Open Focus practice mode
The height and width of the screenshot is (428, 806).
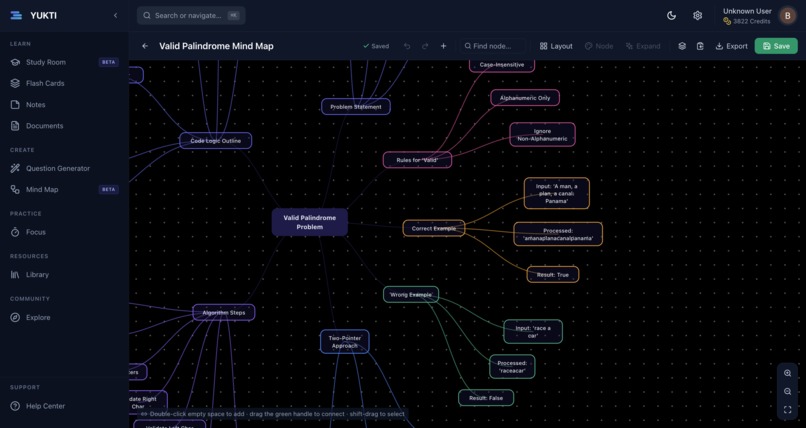(x=64, y=232)
